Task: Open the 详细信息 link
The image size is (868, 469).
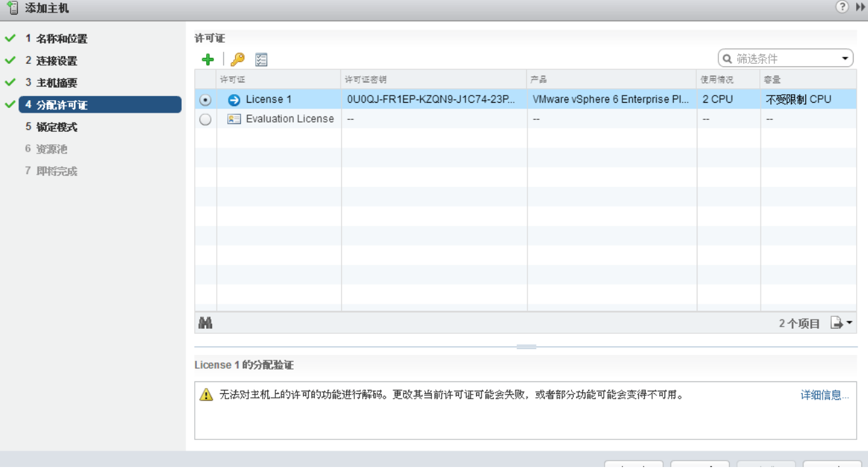Action: click(x=825, y=395)
